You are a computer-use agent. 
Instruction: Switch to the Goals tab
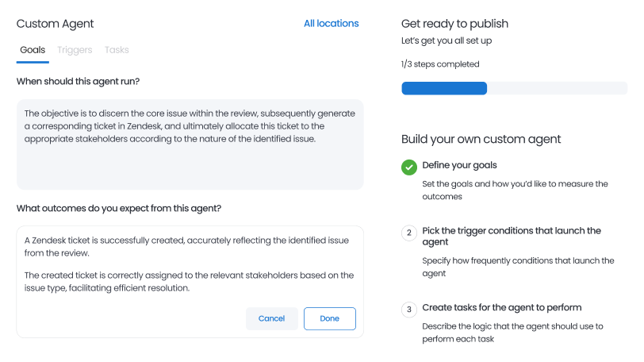33,50
